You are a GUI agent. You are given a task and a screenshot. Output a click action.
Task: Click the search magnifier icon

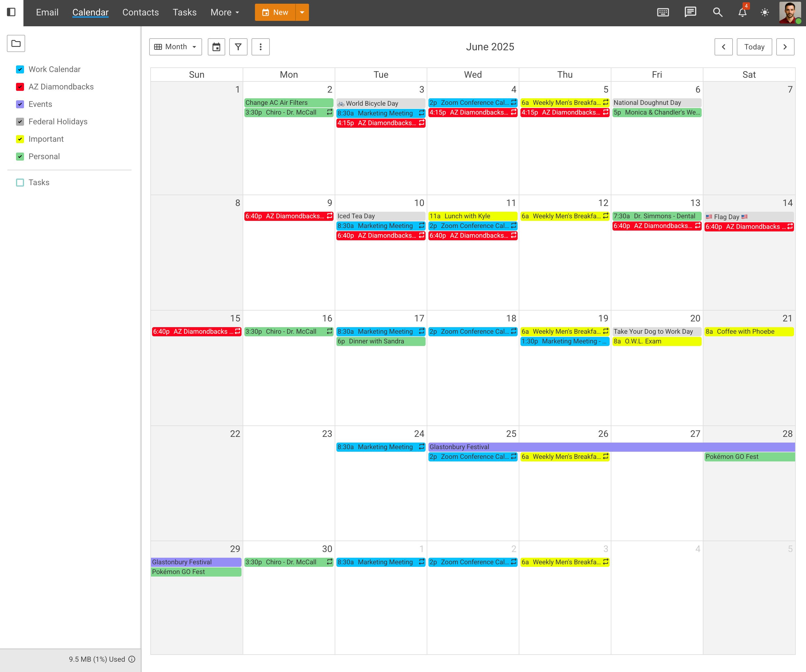(717, 12)
